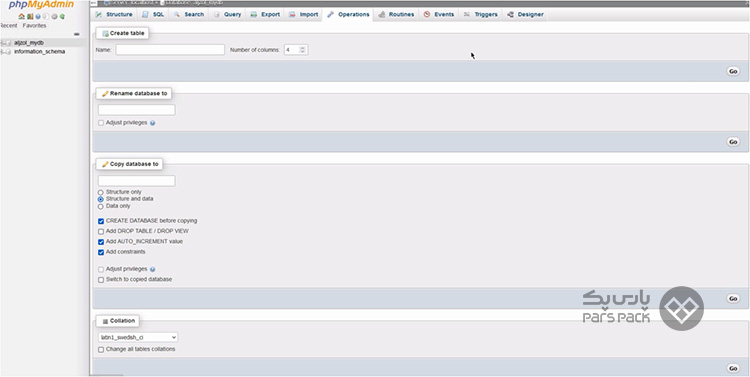Click the Designer tab icon
The width and height of the screenshot is (750, 377).
pos(510,14)
